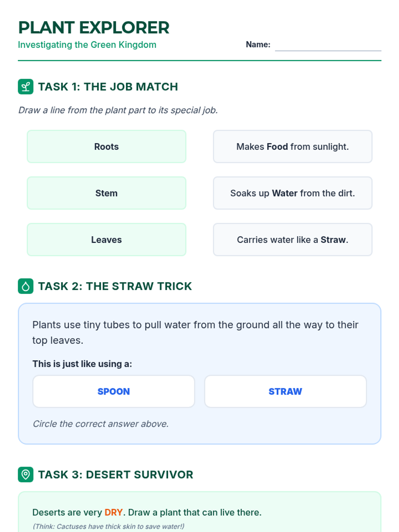Click the 'Carries water like a Straw' card
Image resolution: width=399 pixels, height=532 pixels.
click(293, 240)
